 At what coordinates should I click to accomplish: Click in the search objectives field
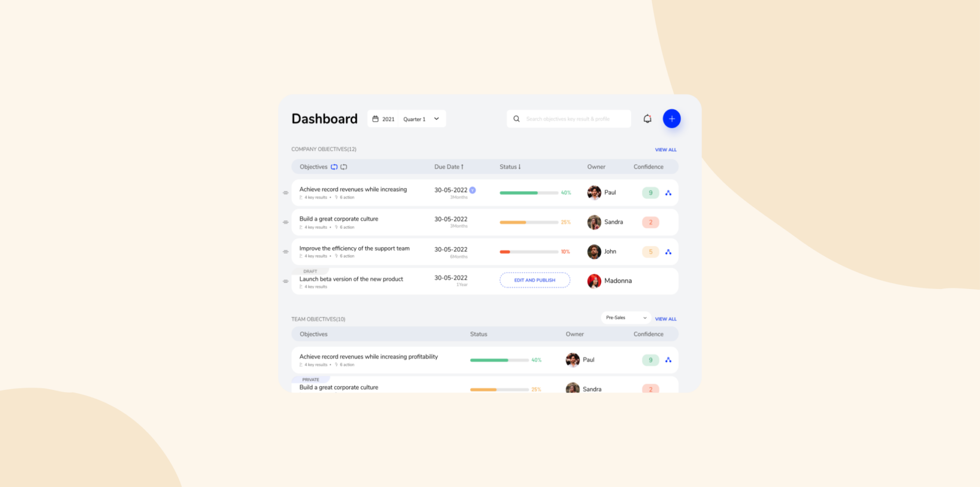tap(569, 119)
